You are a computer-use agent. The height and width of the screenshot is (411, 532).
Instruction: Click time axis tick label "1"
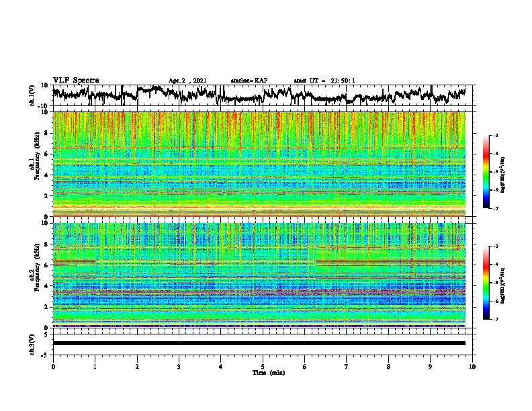(x=95, y=367)
